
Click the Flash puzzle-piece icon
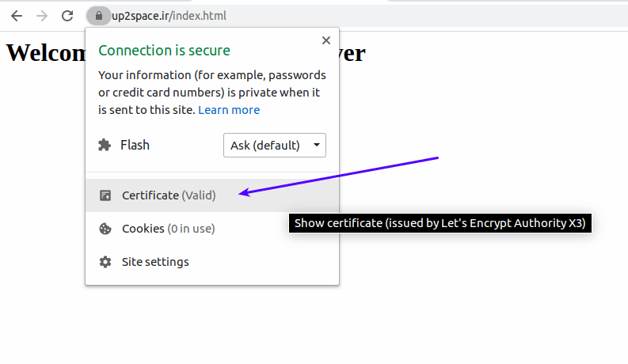tap(105, 145)
